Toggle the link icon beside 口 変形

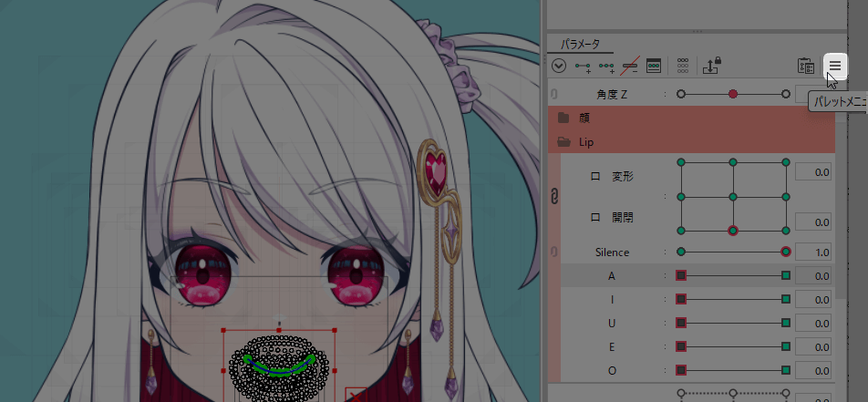(554, 195)
